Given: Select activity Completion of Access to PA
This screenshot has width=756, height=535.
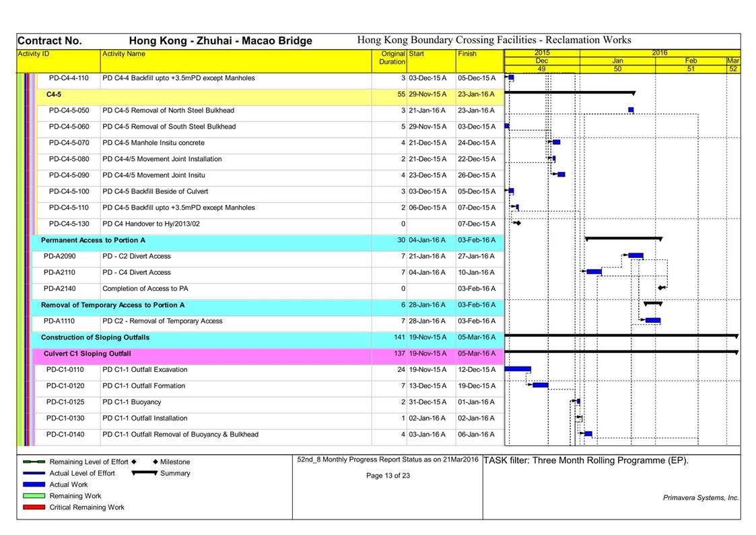Looking at the screenshot, I should (x=145, y=288).
